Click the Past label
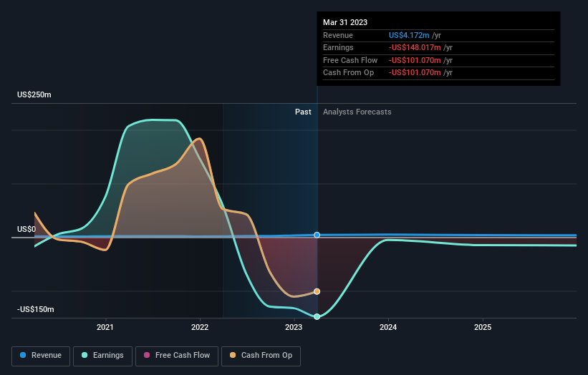Viewport: 588px width, 375px height. click(x=303, y=112)
